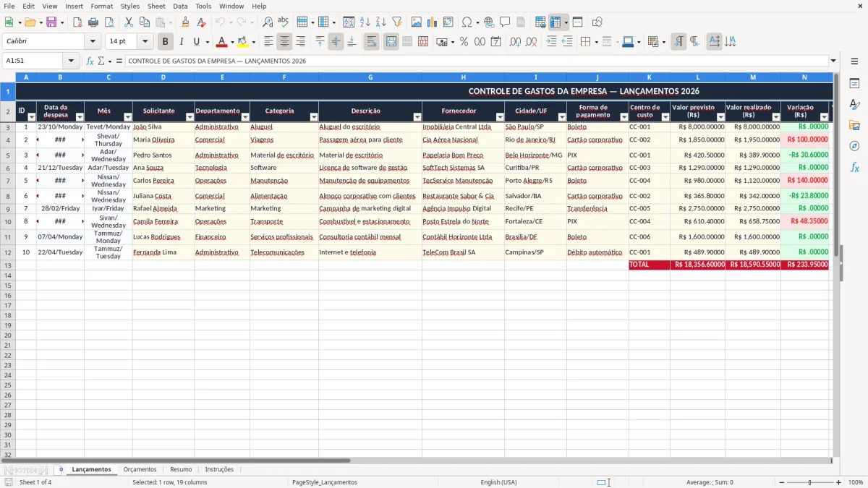The width and height of the screenshot is (868, 488).
Task: Toggle Italic formatting
Action: [181, 42]
